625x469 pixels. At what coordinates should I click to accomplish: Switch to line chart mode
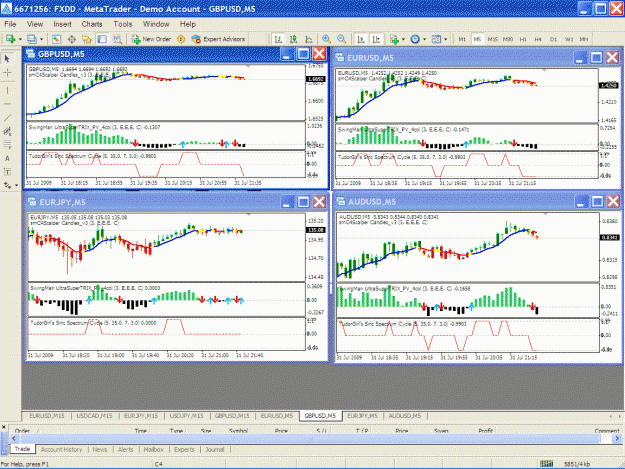[309, 39]
